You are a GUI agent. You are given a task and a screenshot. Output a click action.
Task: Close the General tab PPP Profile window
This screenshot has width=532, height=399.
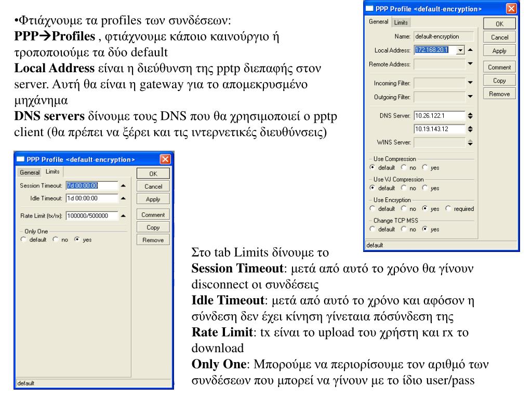point(511,8)
